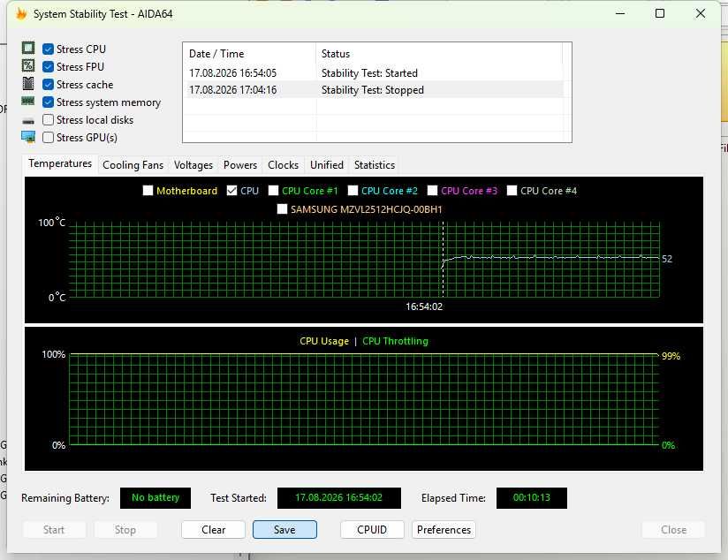
Task: Click the RAM module icon beside Stress system memory
Action: (28, 102)
